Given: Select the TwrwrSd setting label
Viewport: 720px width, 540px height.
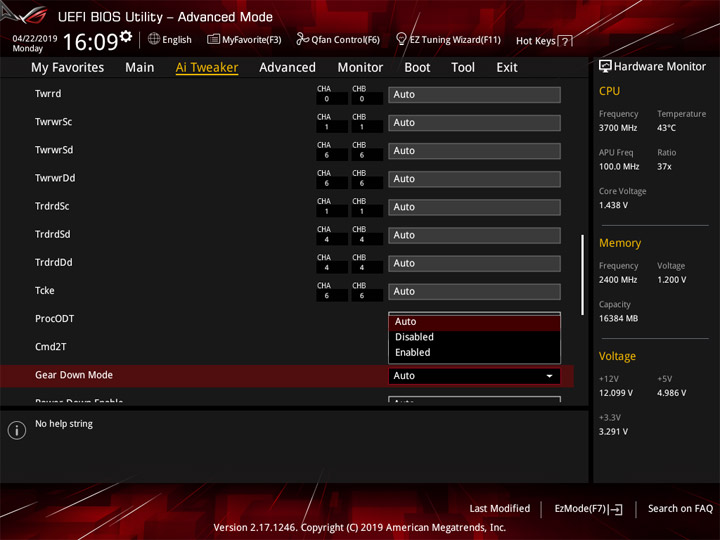Looking at the screenshot, I should (x=54, y=150).
